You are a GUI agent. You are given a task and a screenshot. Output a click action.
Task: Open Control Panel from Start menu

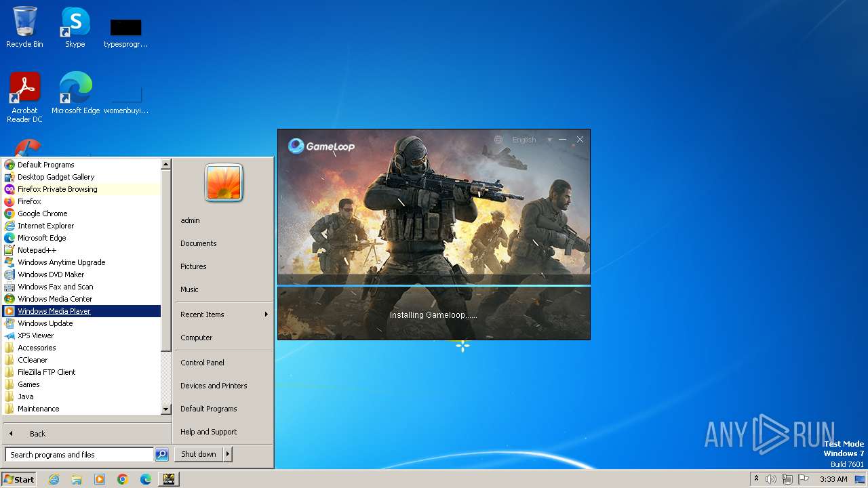tap(223, 363)
